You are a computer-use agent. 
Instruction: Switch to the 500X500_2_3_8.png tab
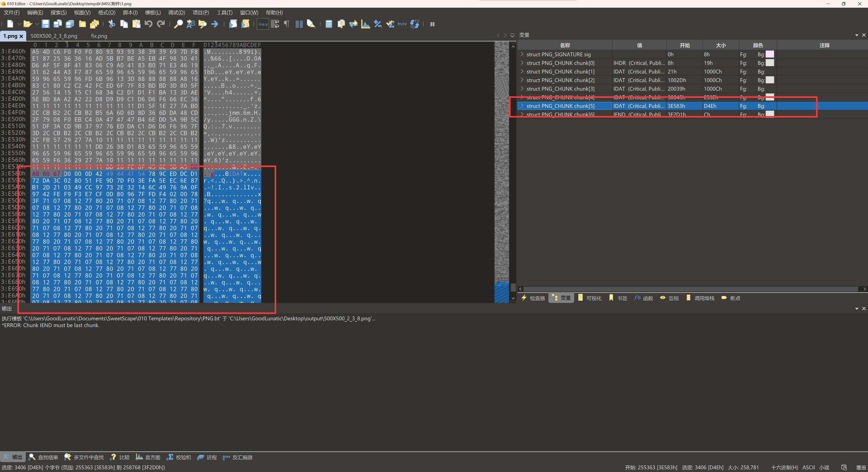pyautogui.click(x=54, y=36)
